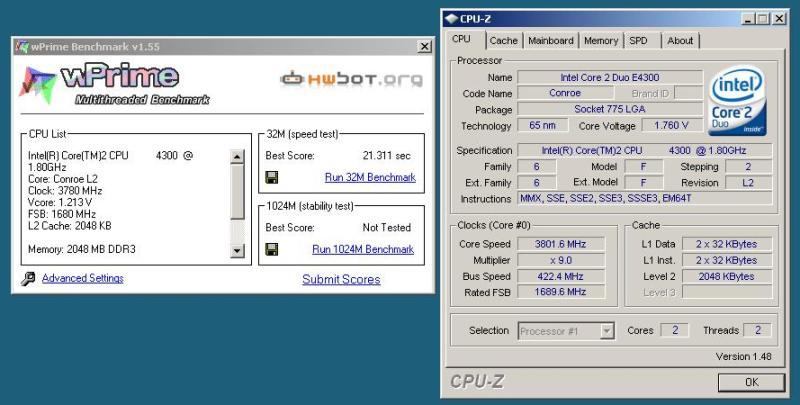
Task: Minimize the CPU-Z window
Action: pos(747,19)
